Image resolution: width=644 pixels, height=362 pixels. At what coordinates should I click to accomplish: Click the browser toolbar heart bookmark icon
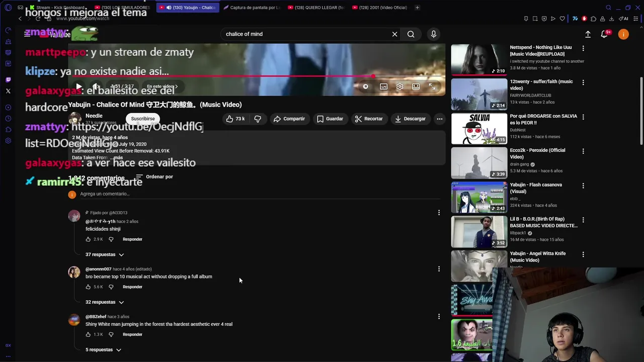(x=562, y=19)
